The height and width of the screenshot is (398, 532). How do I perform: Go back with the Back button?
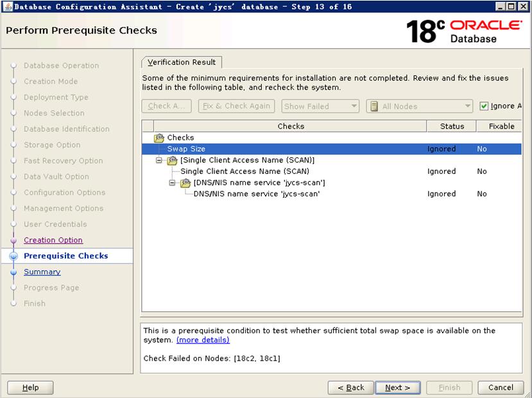[351, 388]
